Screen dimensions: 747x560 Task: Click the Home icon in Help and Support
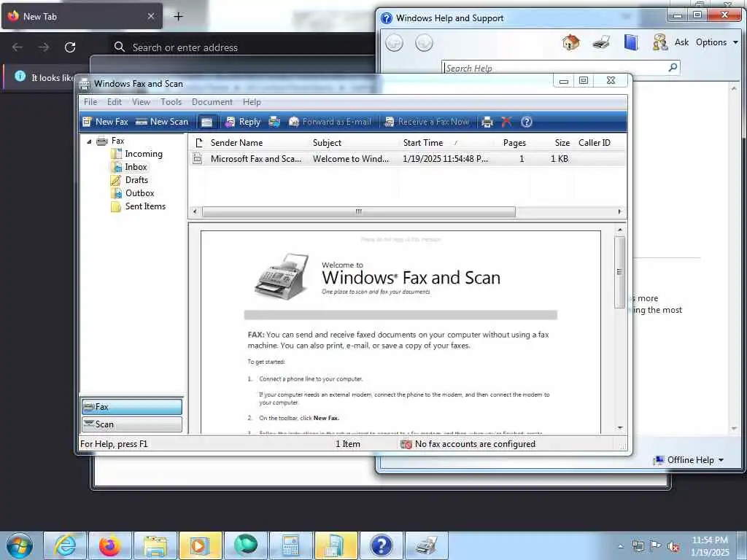(570, 42)
